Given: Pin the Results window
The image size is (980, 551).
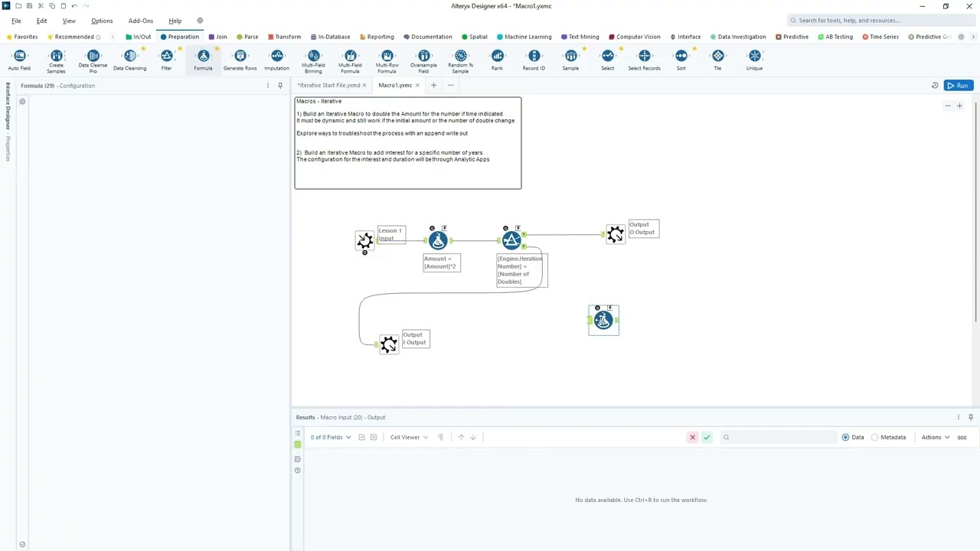Looking at the screenshot, I should (x=971, y=417).
